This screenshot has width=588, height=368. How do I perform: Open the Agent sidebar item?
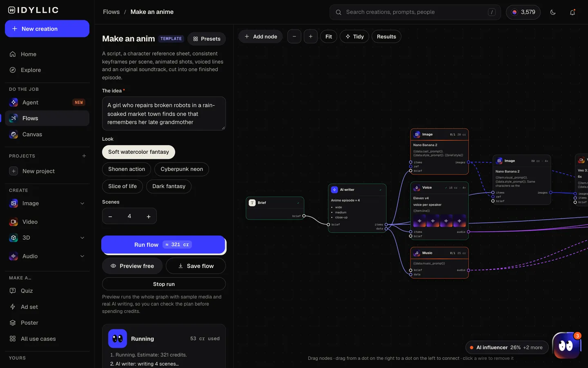pos(47,102)
